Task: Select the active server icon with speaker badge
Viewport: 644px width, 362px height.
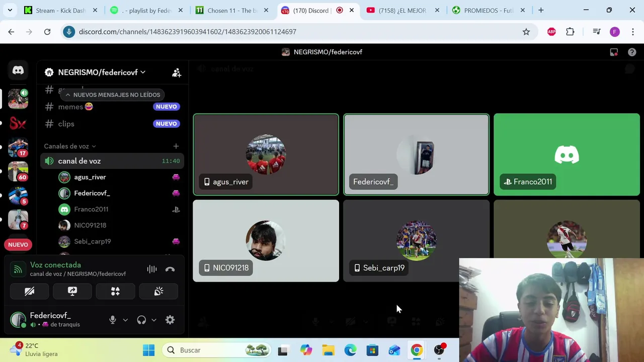Action: (x=18, y=99)
